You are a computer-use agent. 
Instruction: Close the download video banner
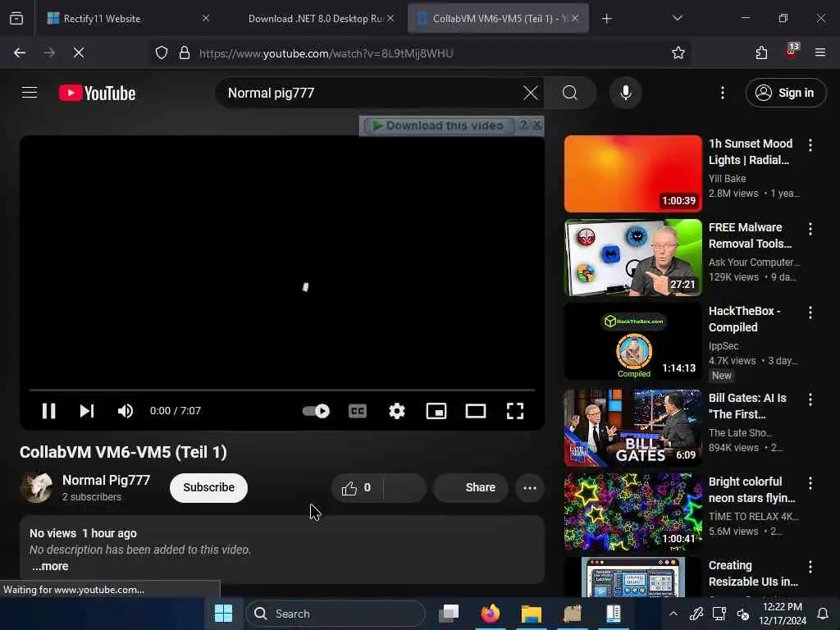536,126
